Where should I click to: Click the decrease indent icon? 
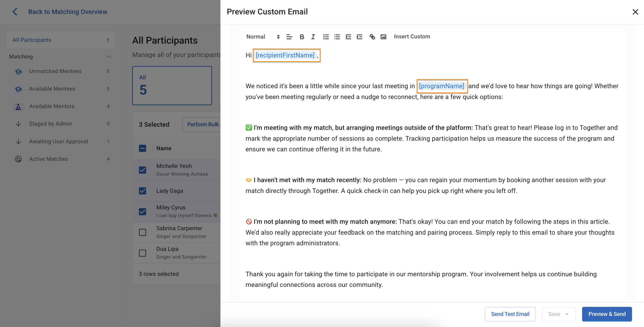pos(348,37)
